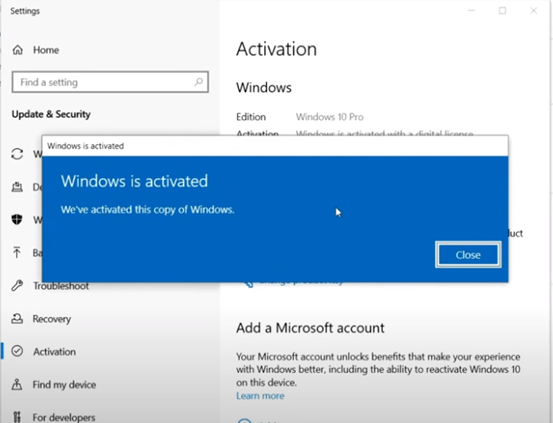Click the Find my device icon
This screenshot has width=553, height=423.
pyautogui.click(x=17, y=384)
